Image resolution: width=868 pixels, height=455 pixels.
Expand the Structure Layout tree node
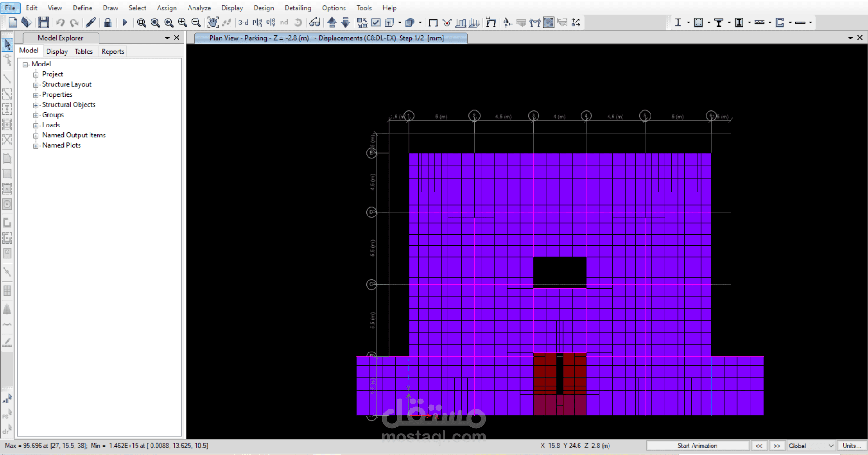(36, 85)
